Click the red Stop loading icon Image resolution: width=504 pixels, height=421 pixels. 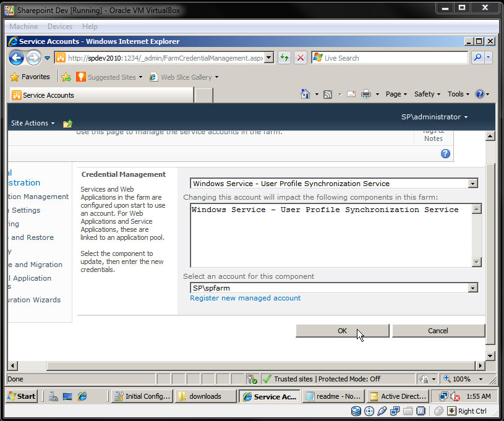300,58
